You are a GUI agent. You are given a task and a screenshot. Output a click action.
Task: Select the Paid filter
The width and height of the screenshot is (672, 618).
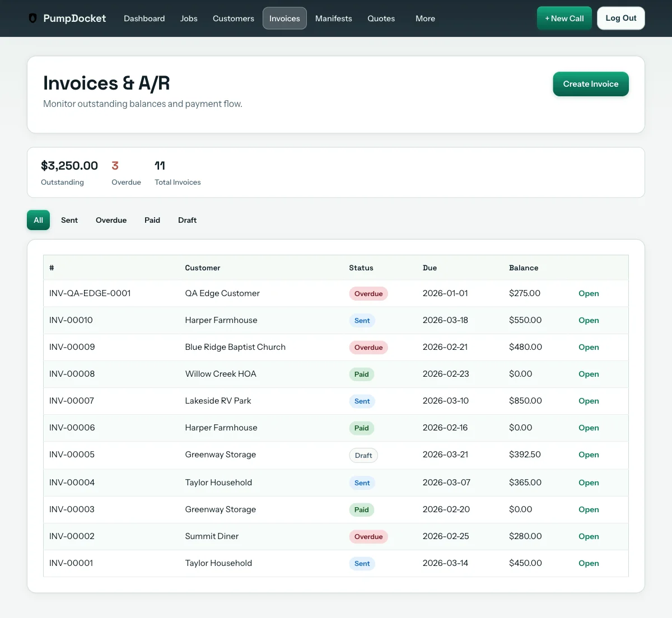152,220
